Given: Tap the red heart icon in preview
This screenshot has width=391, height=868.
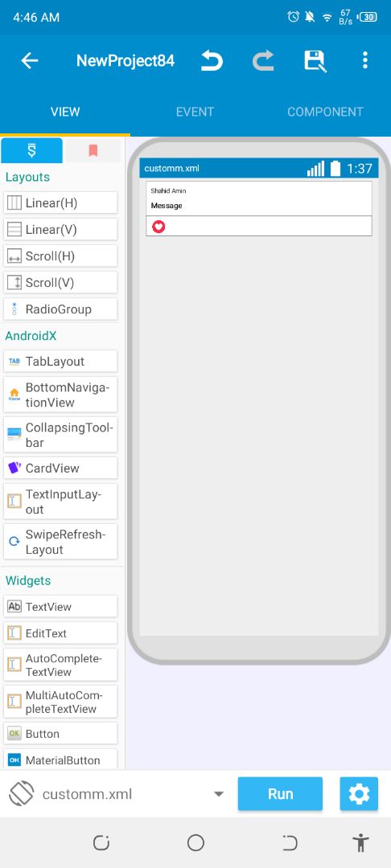Looking at the screenshot, I should 158,227.
